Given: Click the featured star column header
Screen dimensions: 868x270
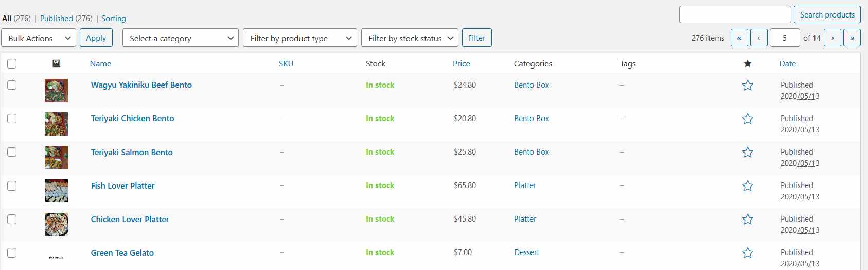Looking at the screenshot, I should point(747,64).
